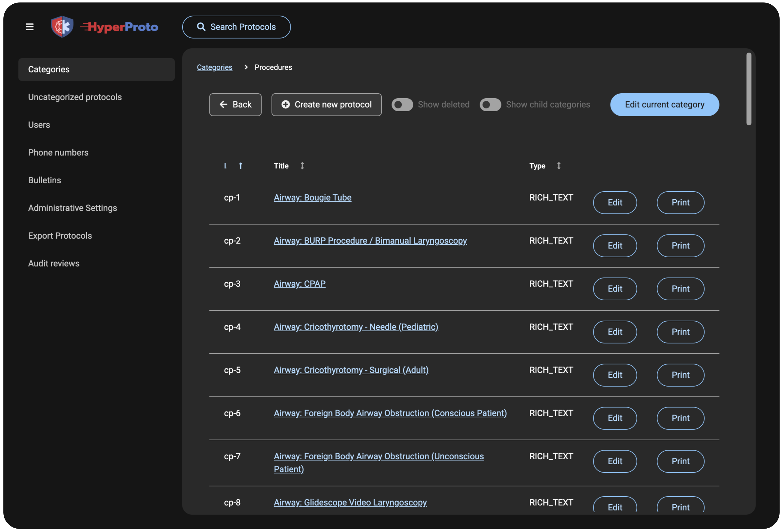Open Administrative Settings
The image size is (783, 532).
tap(96, 208)
